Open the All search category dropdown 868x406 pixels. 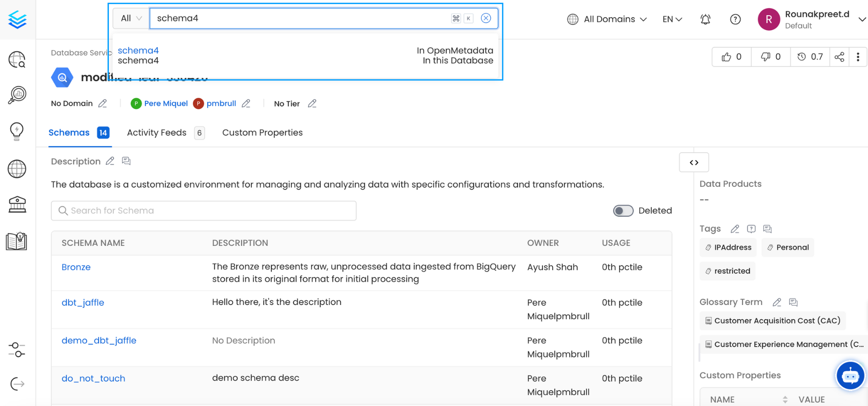pyautogui.click(x=131, y=18)
